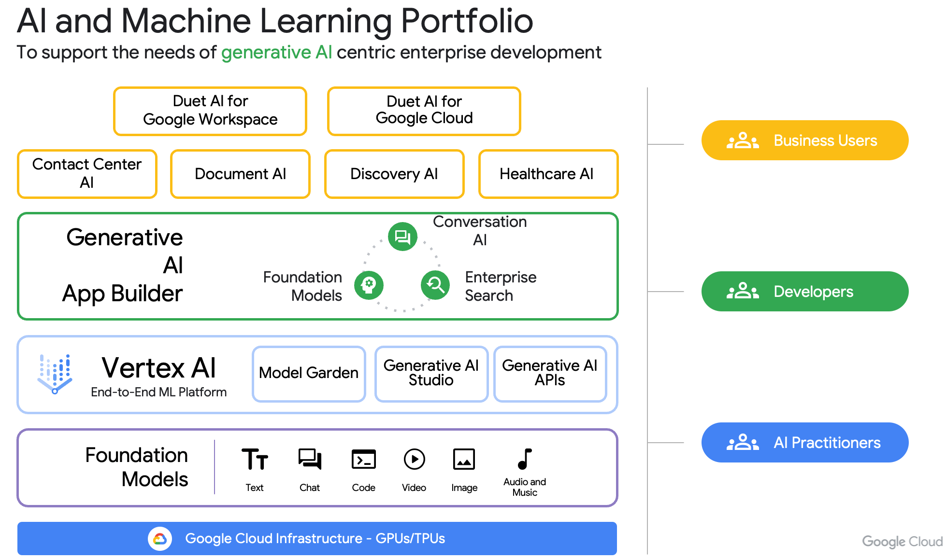Select the Code terminal icon
The height and width of the screenshot is (560, 946).
(x=364, y=459)
